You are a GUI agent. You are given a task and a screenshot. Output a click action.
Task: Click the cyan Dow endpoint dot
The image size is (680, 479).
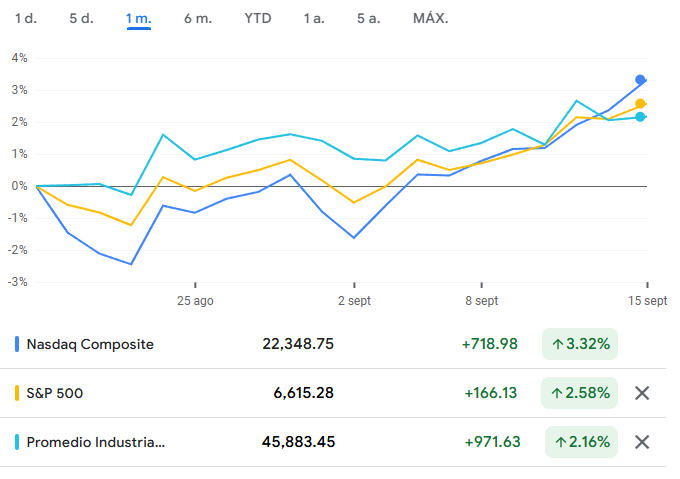tap(640, 117)
